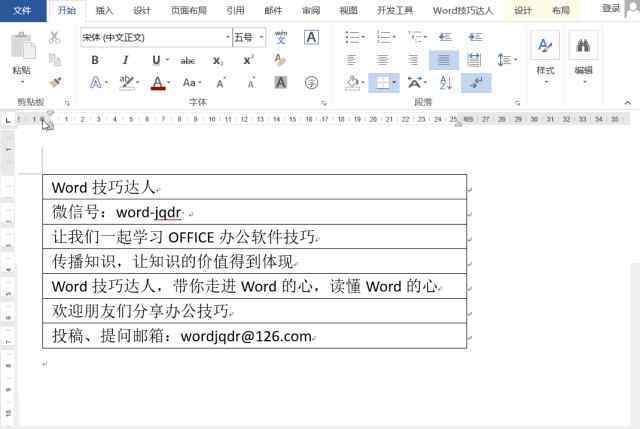Screen dimensions: 640x429
Task: Align text right
Action: [413, 60]
